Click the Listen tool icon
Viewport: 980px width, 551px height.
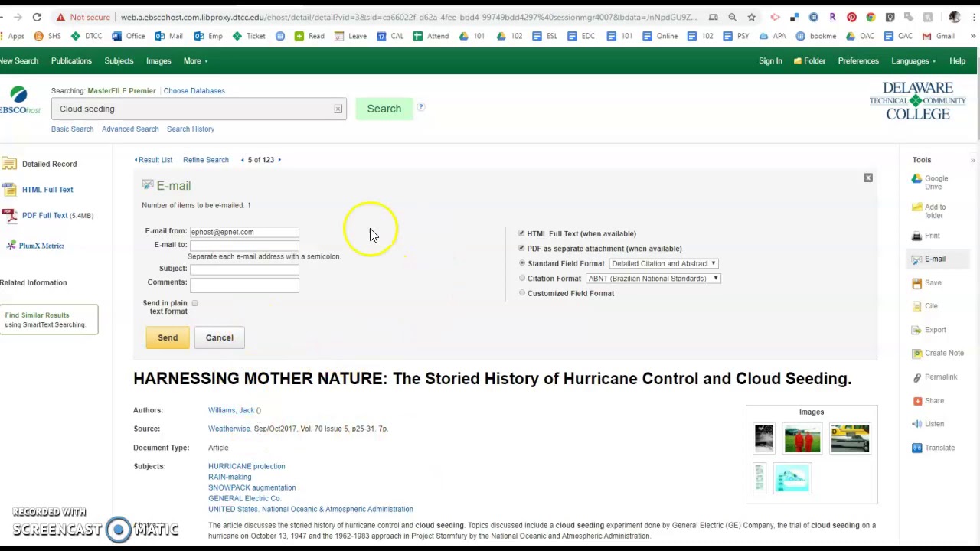click(916, 424)
